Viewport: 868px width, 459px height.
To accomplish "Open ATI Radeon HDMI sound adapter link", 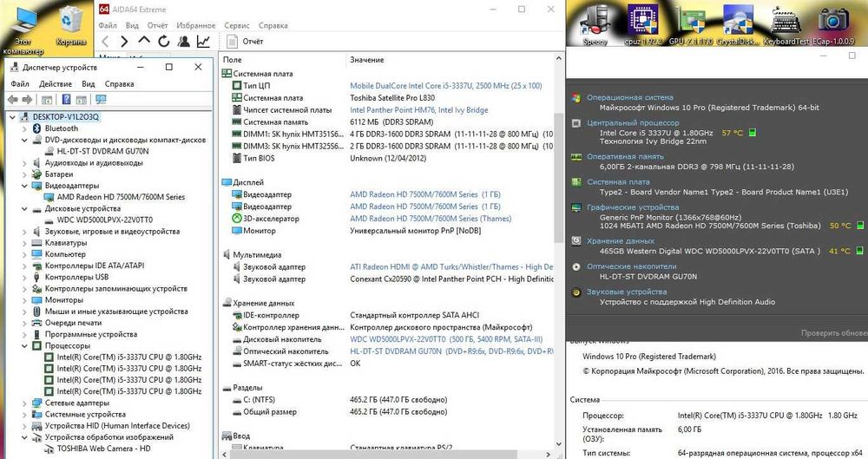I will (x=451, y=267).
